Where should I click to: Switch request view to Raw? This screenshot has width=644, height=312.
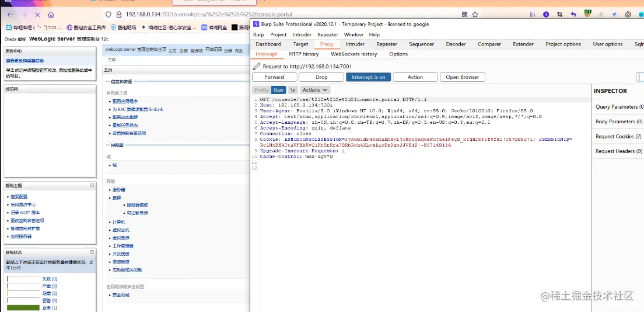[278, 90]
